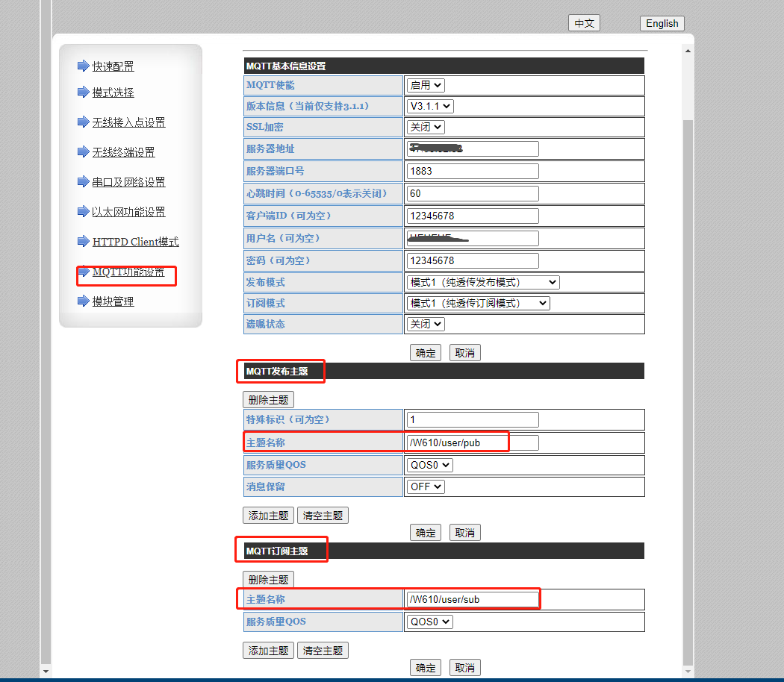
Task: Click the arrow icon beside 串口及网络设置
Action: pos(83,182)
